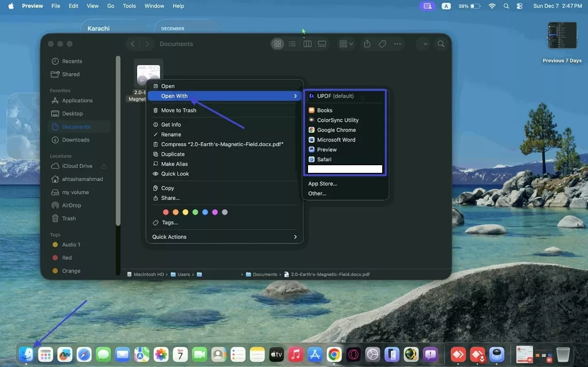The height and width of the screenshot is (367, 588).
Task: Select the Downloads folder in the sidebar
Action: coord(75,139)
